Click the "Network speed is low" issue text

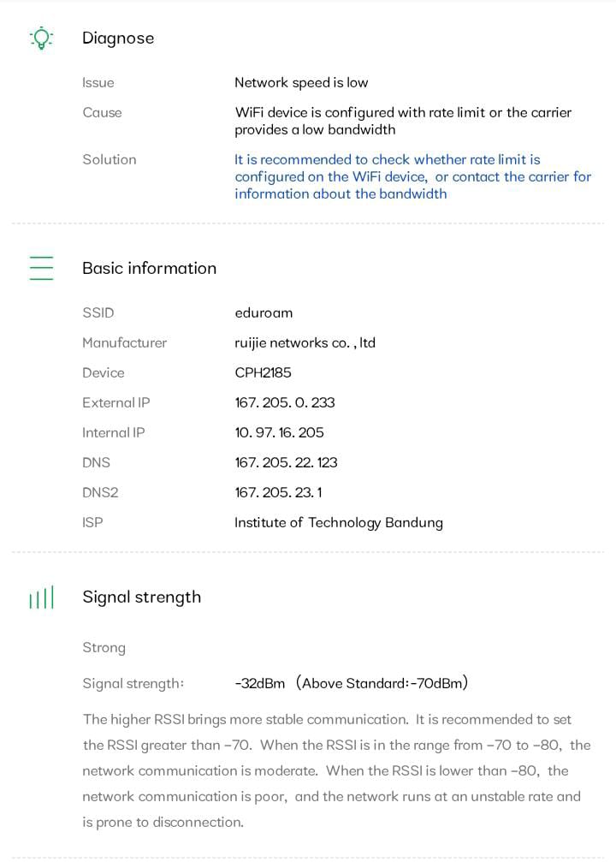(x=301, y=83)
